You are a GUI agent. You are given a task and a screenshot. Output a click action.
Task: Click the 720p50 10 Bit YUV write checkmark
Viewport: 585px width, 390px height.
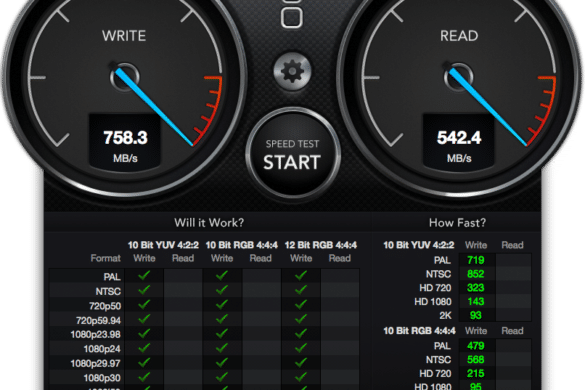coord(144,304)
